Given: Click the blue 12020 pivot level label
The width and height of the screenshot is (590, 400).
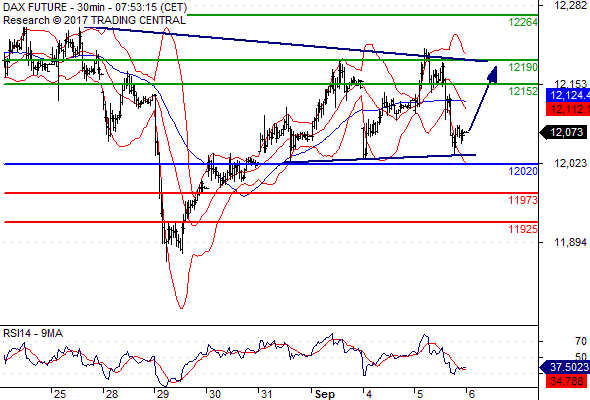Looking at the screenshot, I should 523,171.
